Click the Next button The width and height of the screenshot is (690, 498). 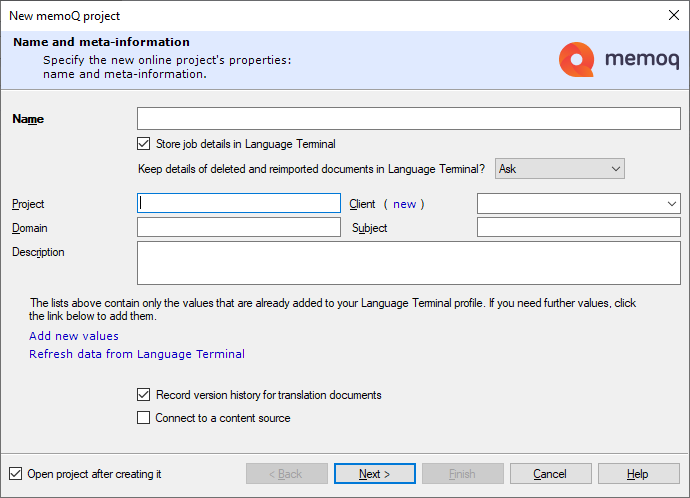point(374,474)
